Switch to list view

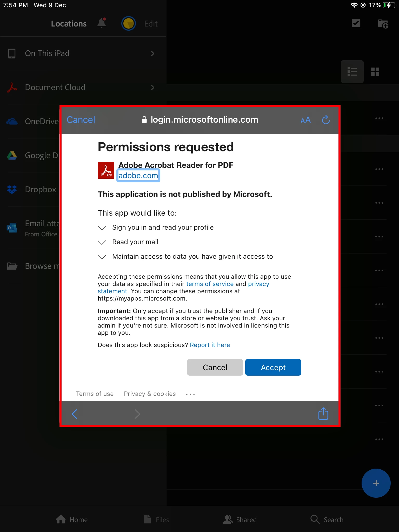(352, 71)
